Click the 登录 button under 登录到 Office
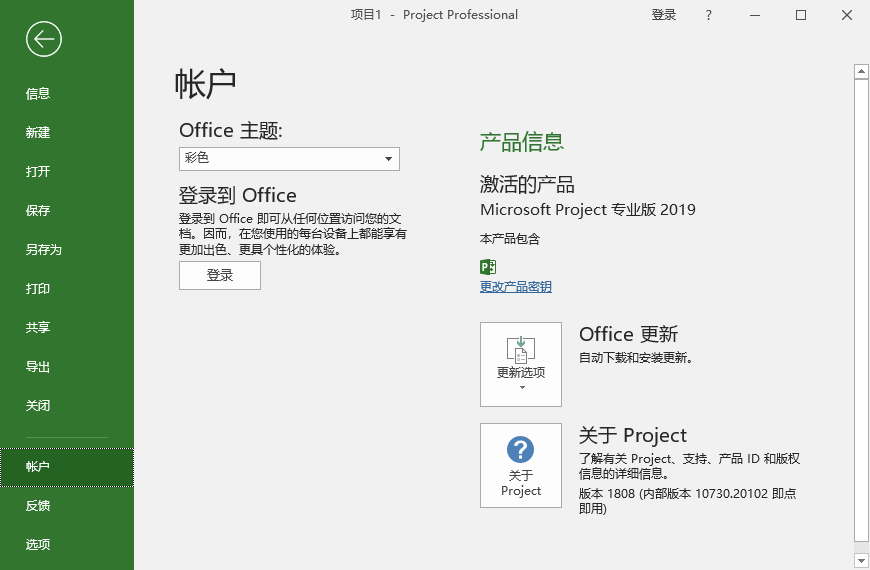The image size is (870, 570). (x=220, y=275)
